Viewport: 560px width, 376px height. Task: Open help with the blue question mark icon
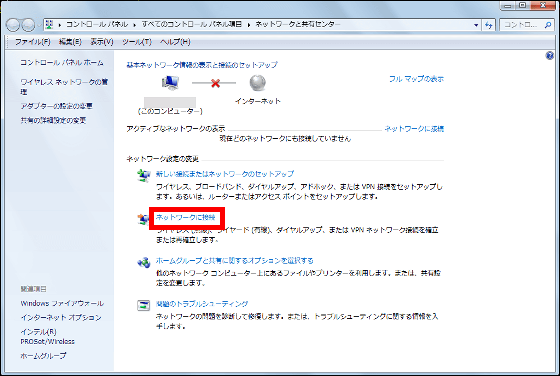click(x=549, y=55)
